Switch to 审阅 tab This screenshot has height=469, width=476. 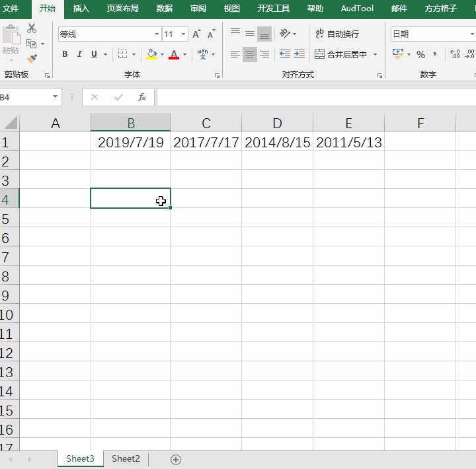[198, 9]
